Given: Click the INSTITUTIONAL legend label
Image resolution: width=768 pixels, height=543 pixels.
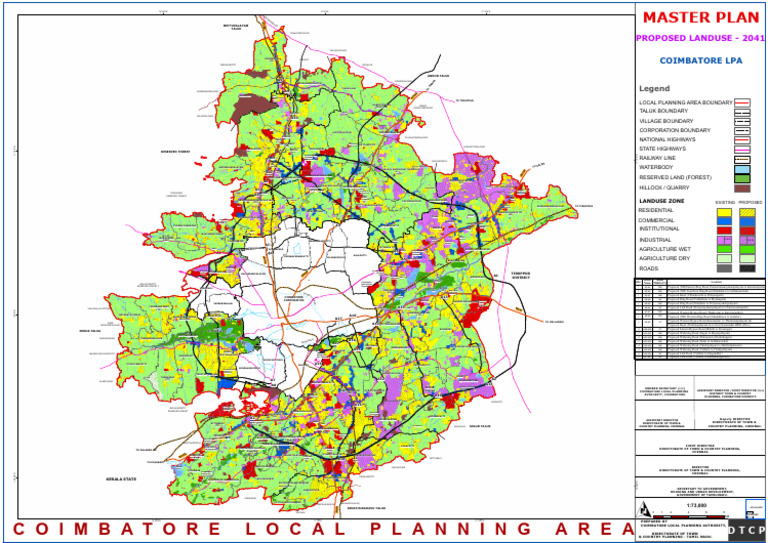Looking at the screenshot, I should pos(659,229).
